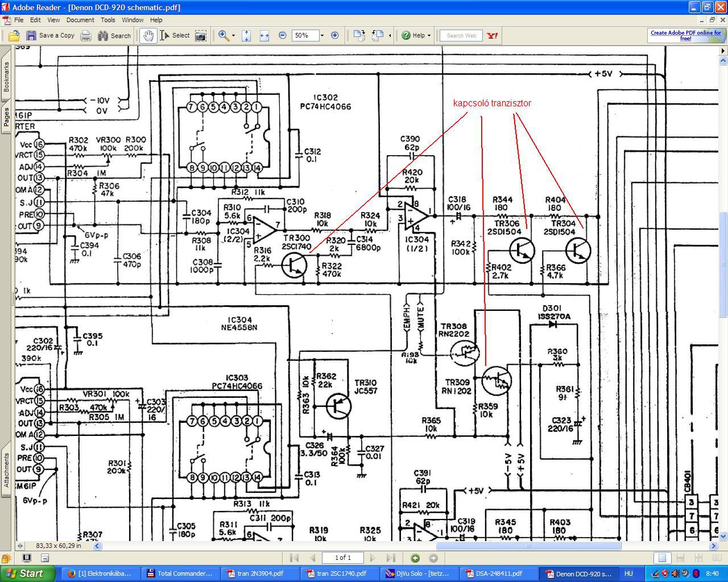The width and height of the screenshot is (728, 582).
Task: Expand the zoom tool dropdown arrow
Action: [x=233, y=36]
